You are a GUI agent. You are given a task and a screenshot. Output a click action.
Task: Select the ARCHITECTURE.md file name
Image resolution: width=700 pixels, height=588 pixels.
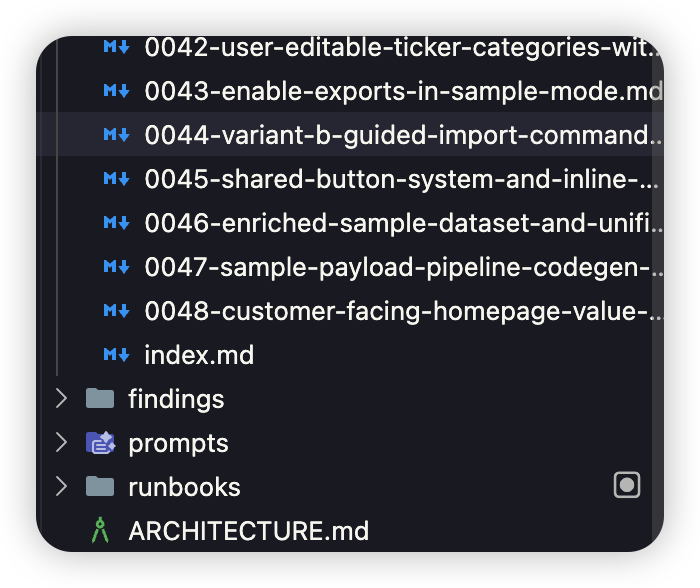pyautogui.click(x=248, y=531)
